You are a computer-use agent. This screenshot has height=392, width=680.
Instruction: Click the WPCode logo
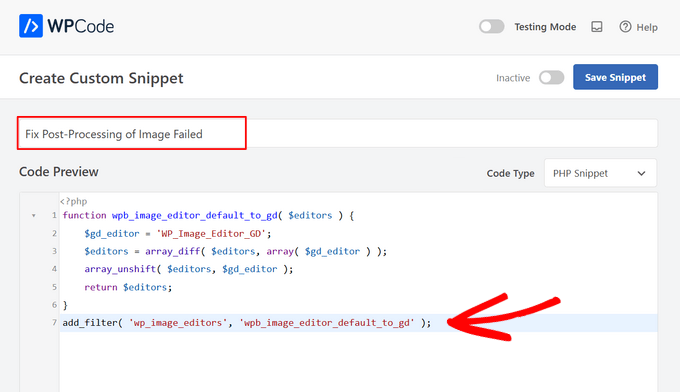(66, 26)
